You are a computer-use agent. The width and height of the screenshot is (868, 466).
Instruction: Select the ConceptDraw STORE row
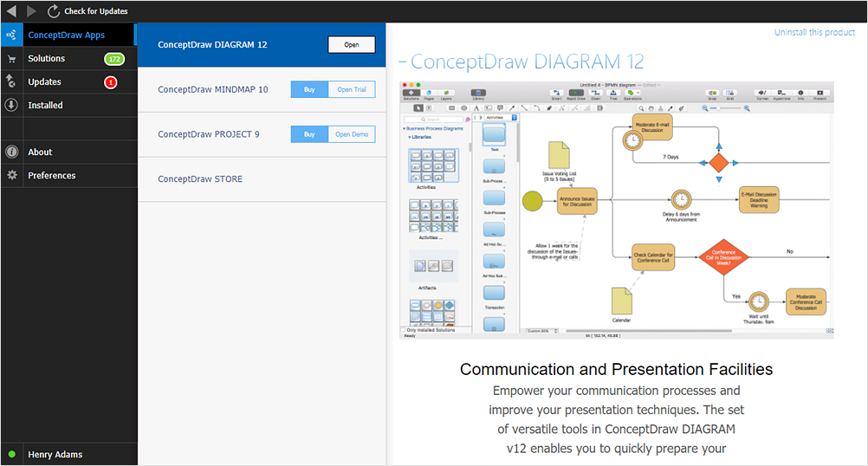pos(262,179)
